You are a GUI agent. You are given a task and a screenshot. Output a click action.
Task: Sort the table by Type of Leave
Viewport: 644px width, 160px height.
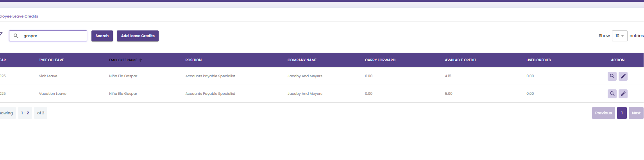point(51,60)
